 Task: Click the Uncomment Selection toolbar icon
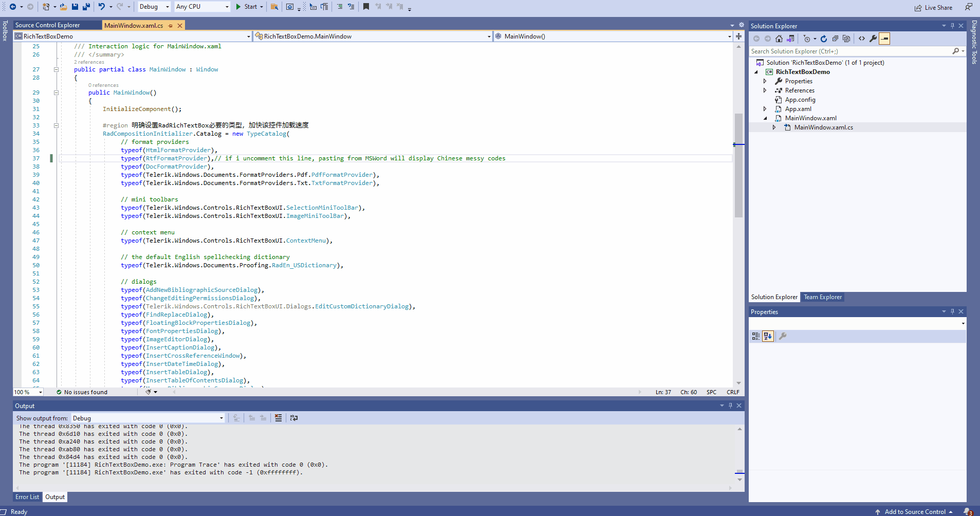click(x=351, y=7)
